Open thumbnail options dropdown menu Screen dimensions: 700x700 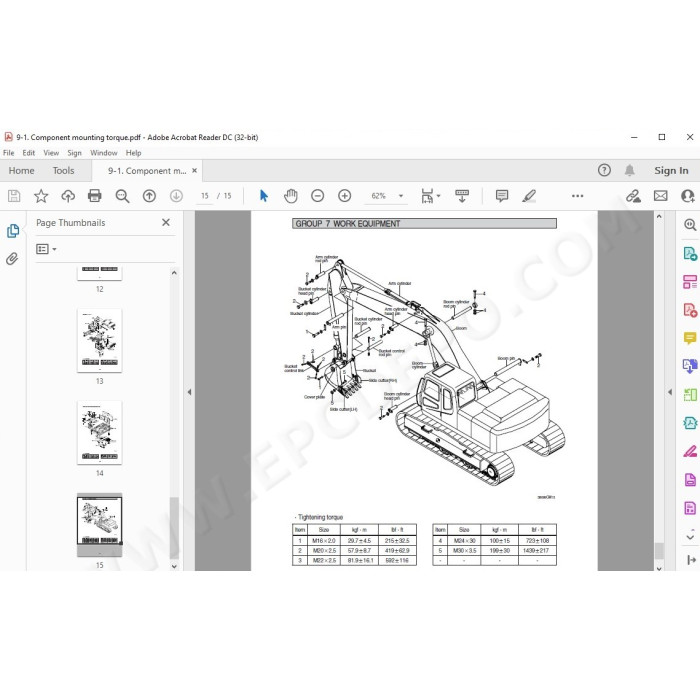(x=46, y=249)
